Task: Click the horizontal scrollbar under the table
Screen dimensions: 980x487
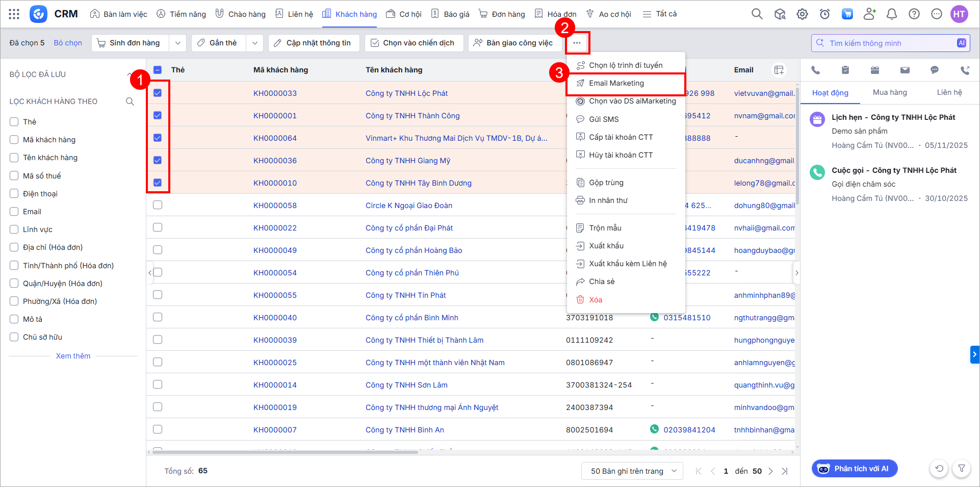Action: [285, 452]
